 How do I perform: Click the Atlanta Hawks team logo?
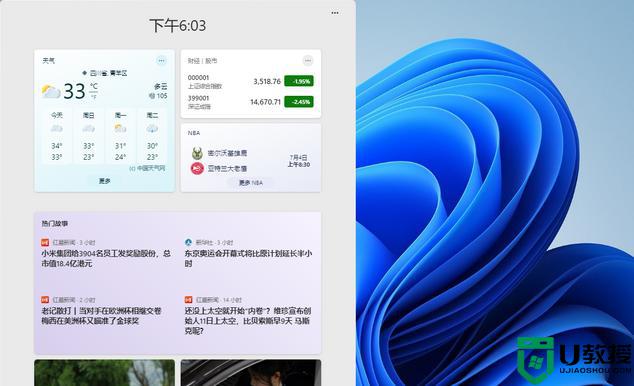click(197, 168)
